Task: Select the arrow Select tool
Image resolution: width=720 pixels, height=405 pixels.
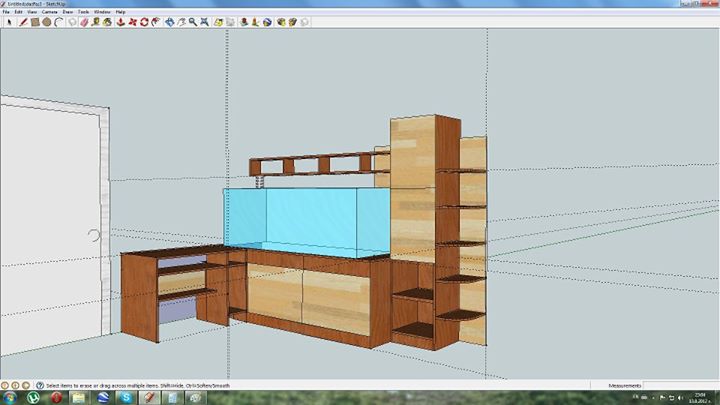Action: [9, 21]
